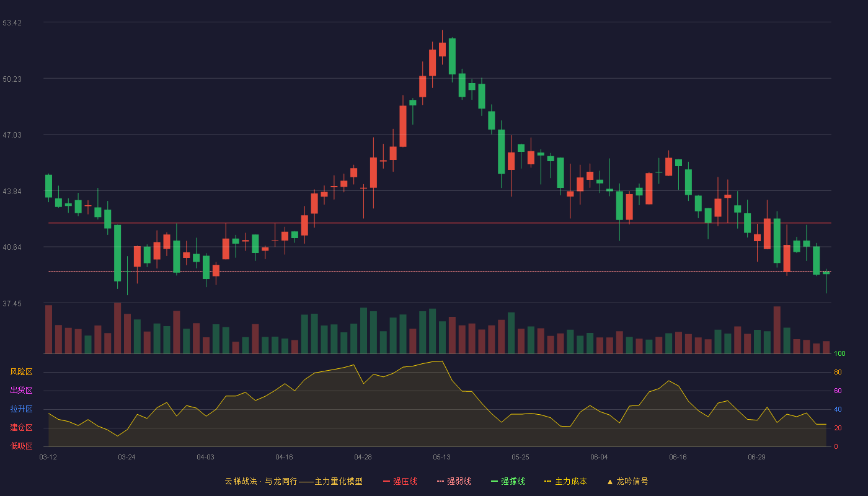
Task: Click the 06-04 date label
Action: pyautogui.click(x=599, y=457)
